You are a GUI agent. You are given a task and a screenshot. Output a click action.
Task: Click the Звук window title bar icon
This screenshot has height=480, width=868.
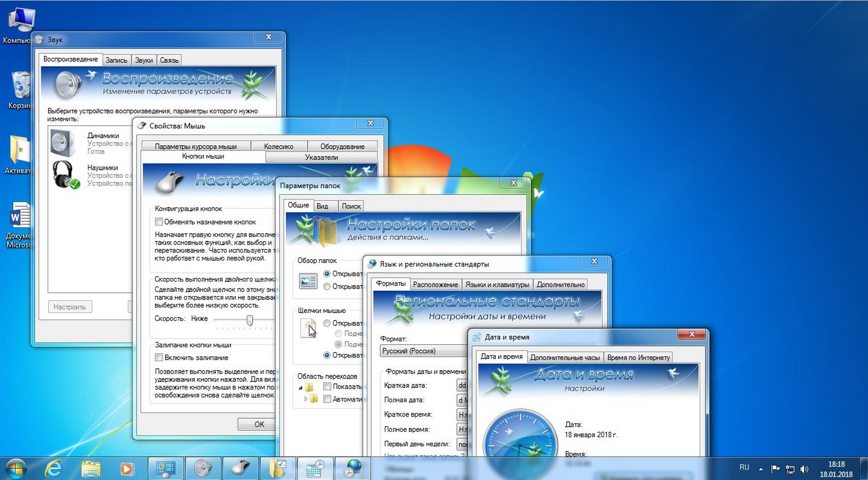[x=40, y=40]
